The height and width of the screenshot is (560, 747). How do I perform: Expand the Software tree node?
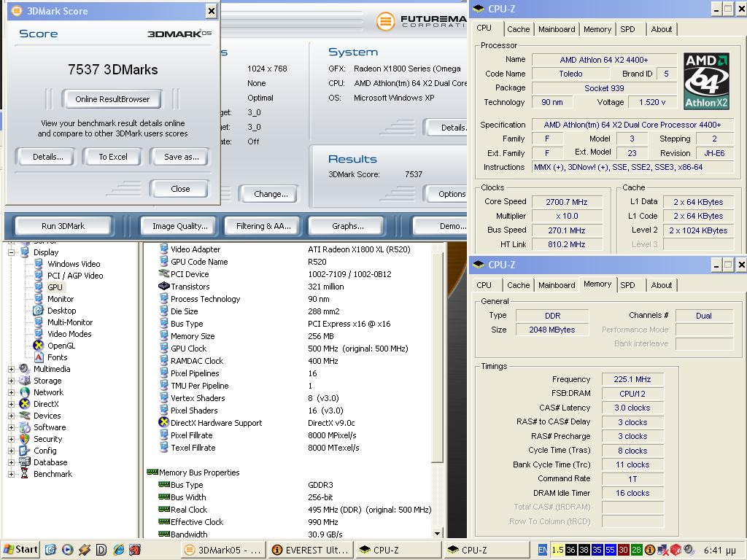[x=11, y=427]
